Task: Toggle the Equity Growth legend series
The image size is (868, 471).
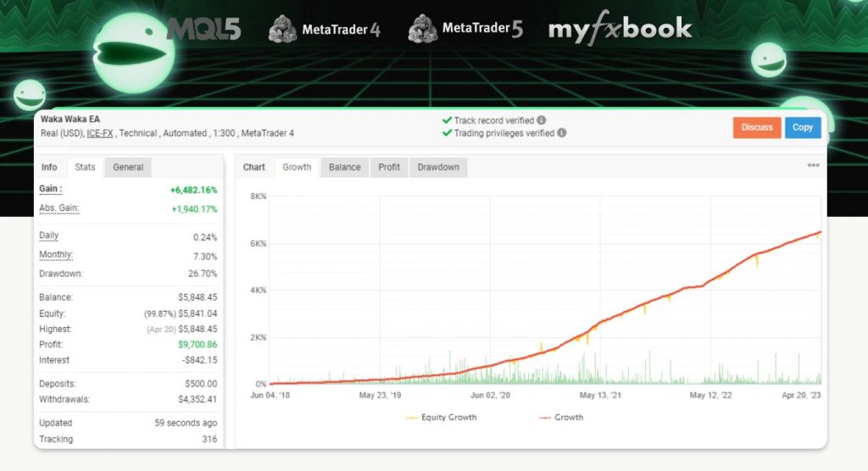Action: point(441,418)
